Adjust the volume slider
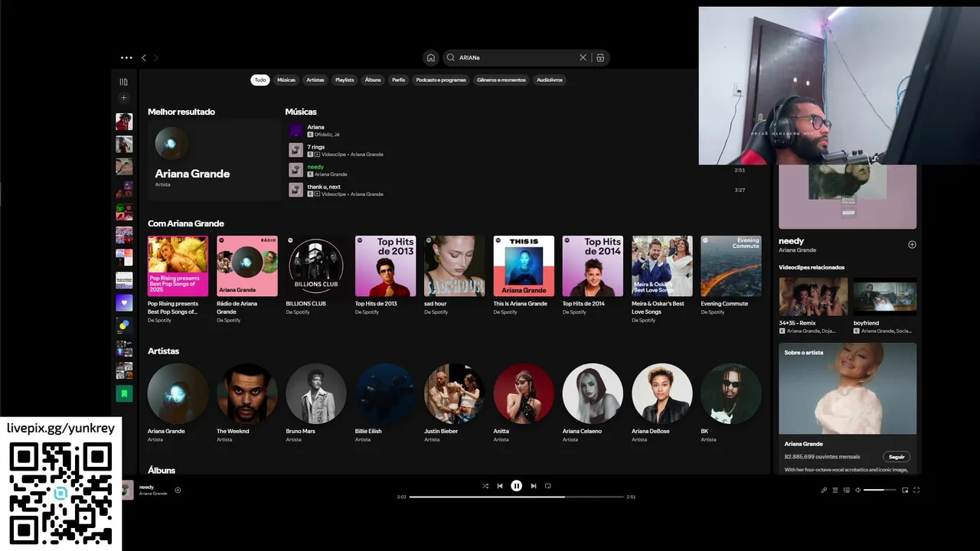Image resolution: width=980 pixels, height=551 pixels. click(880, 490)
